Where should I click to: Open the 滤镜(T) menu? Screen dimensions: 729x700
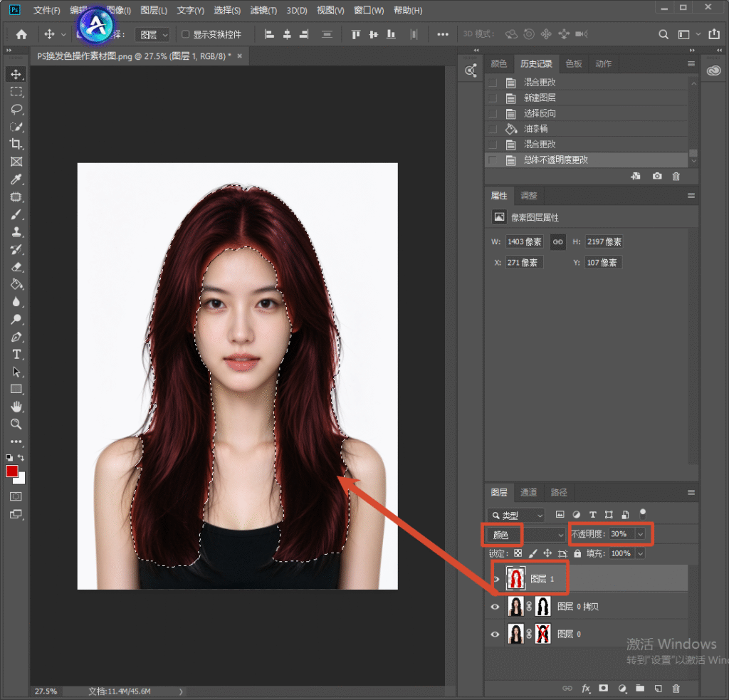point(263,10)
